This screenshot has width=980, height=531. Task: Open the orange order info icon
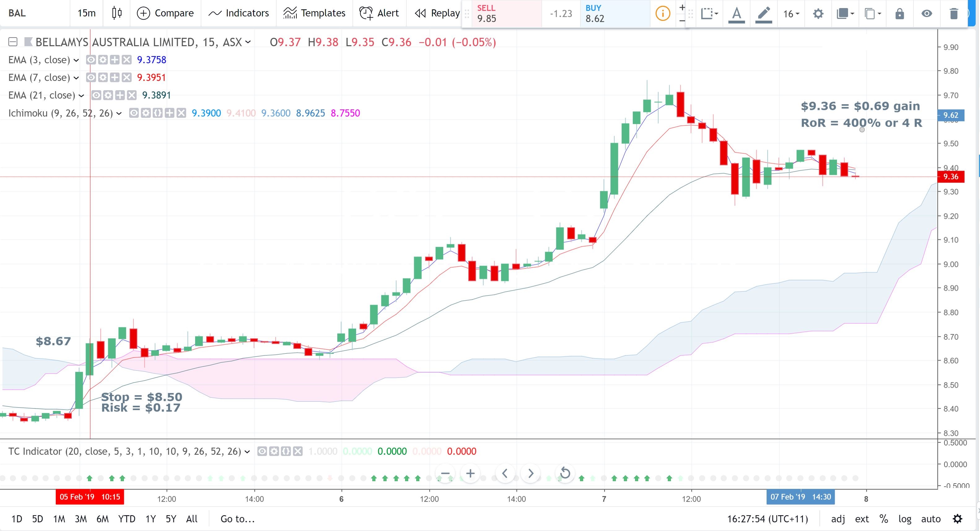click(662, 14)
